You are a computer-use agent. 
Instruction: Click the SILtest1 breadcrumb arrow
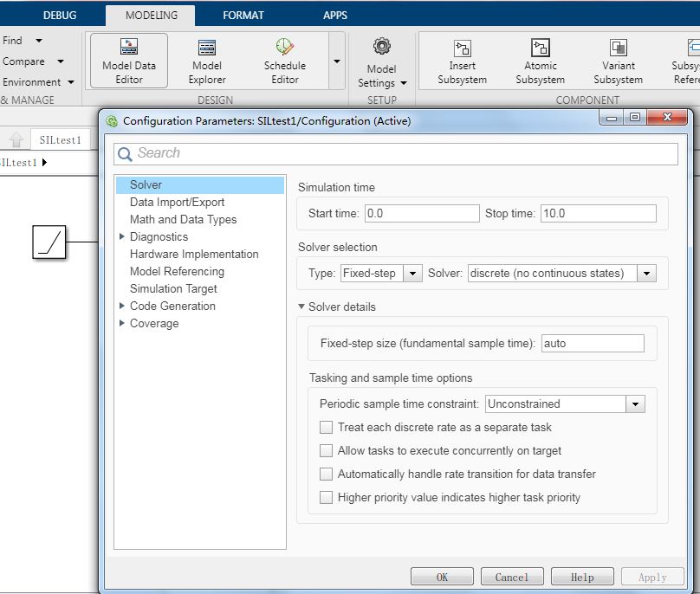tap(44, 163)
